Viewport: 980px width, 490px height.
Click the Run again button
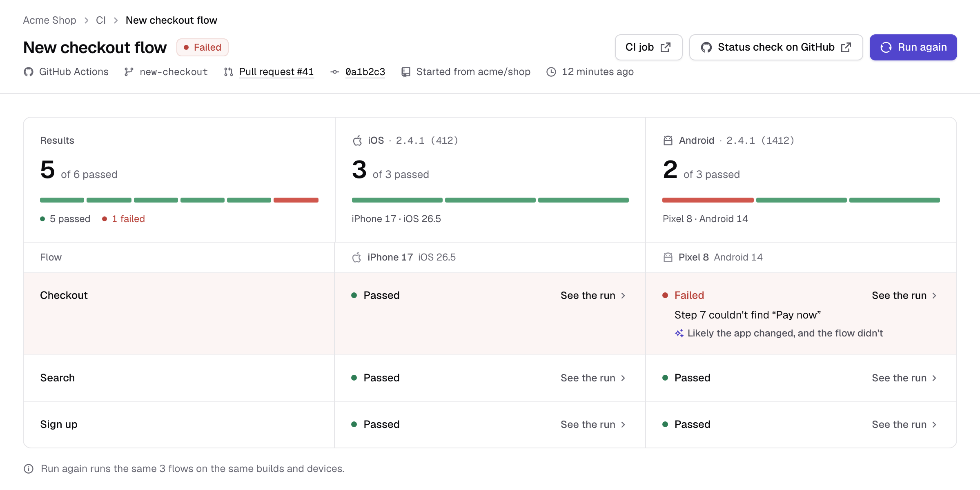(x=913, y=47)
